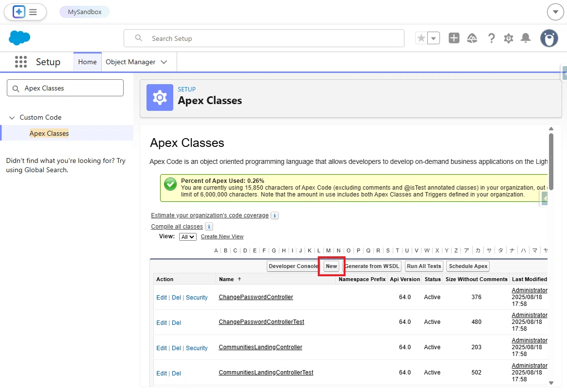Click the Search Setup field
567x392 pixels.
point(264,38)
